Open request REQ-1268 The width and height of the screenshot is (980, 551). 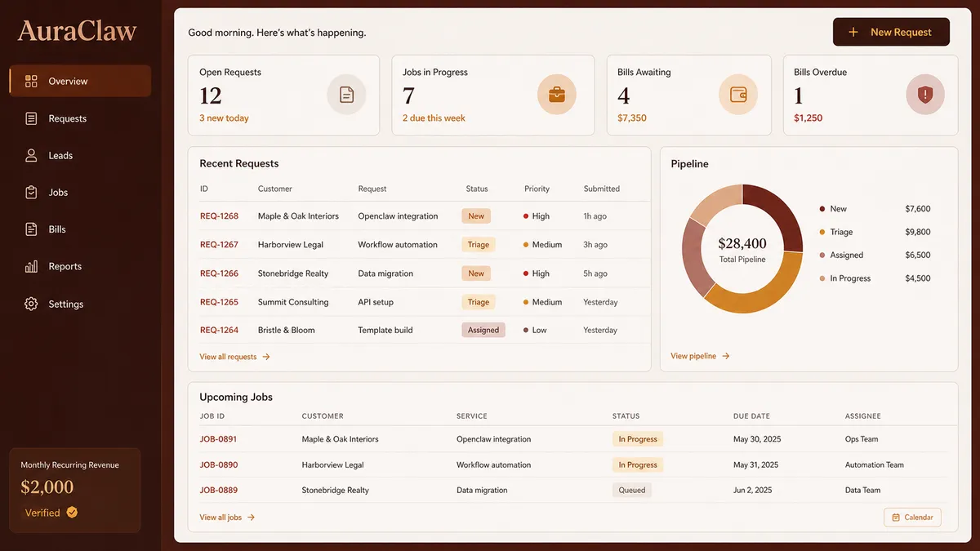tap(219, 216)
